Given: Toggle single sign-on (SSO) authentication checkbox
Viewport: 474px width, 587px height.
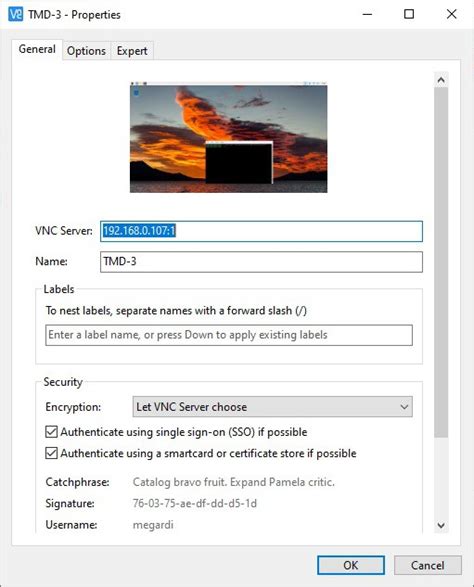Looking at the screenshot, I should (x=51, y=432).
